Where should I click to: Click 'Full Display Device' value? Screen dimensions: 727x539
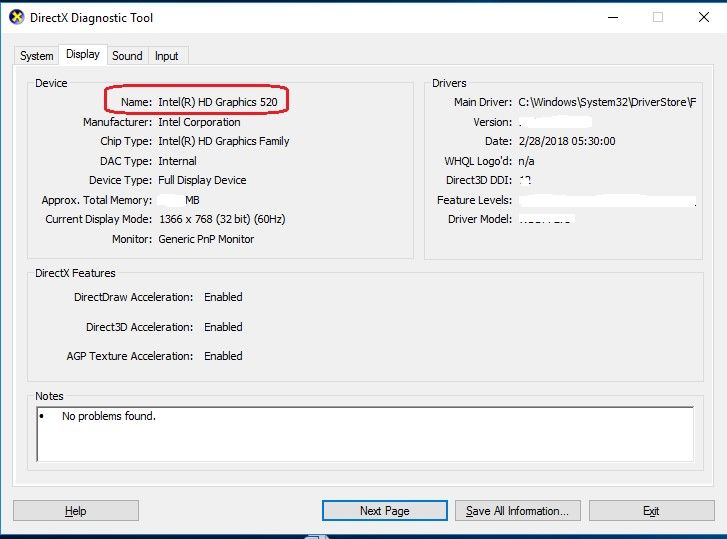202,180
